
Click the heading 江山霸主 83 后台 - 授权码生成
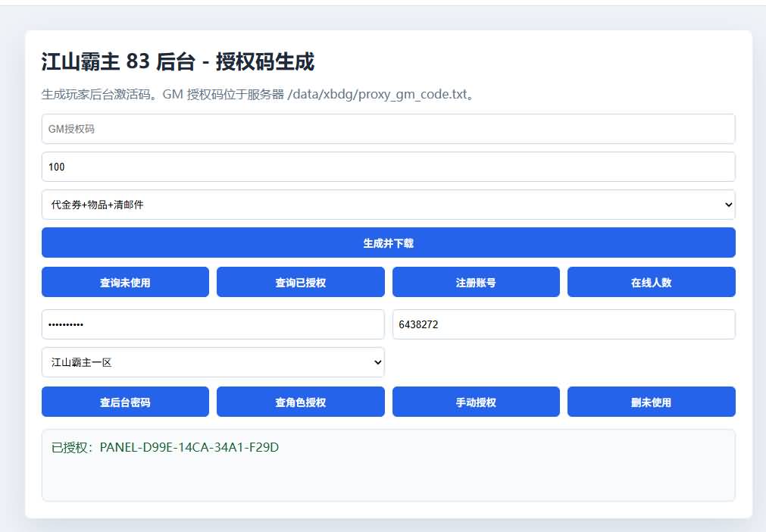point(178,62)
